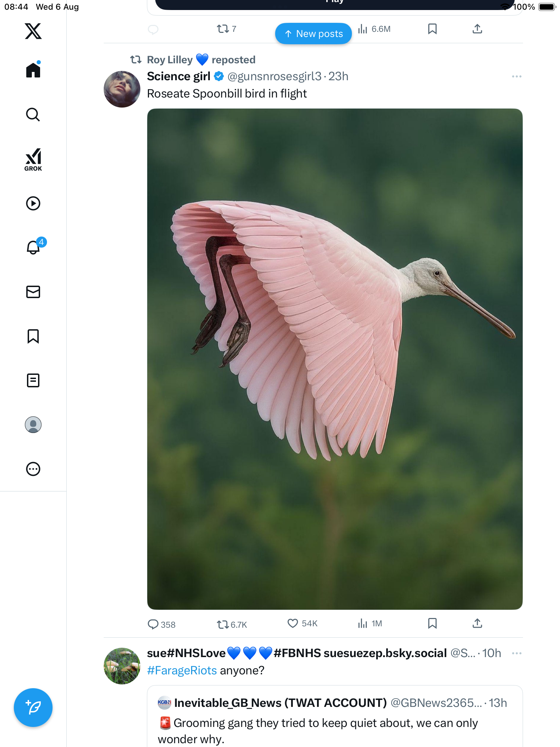Viewport: 560px width, 747px height.
Task: Open Lists from the sidebar
Action: [x=33, y=380]
